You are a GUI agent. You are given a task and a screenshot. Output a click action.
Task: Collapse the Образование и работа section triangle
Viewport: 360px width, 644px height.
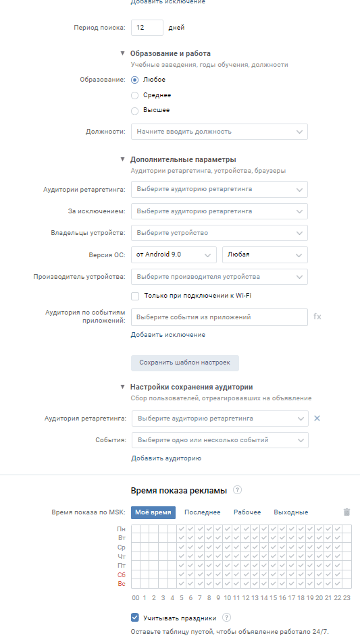point(122,53)
